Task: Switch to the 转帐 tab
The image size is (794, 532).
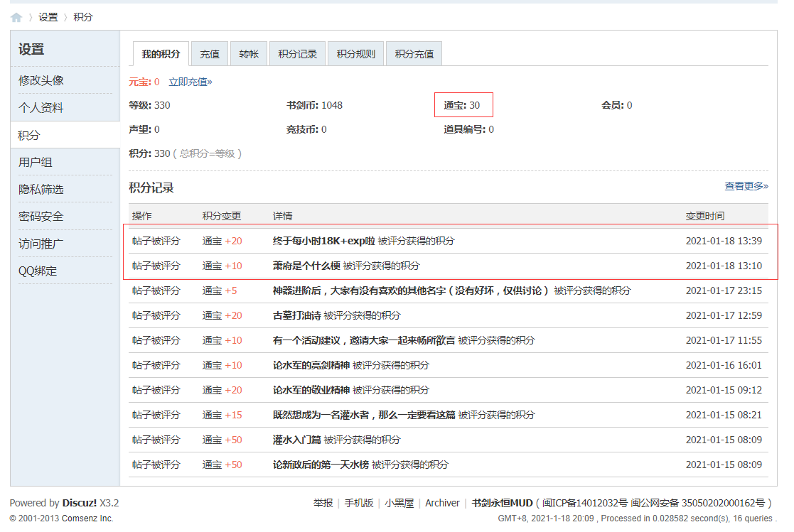Action: coord(249,54)
